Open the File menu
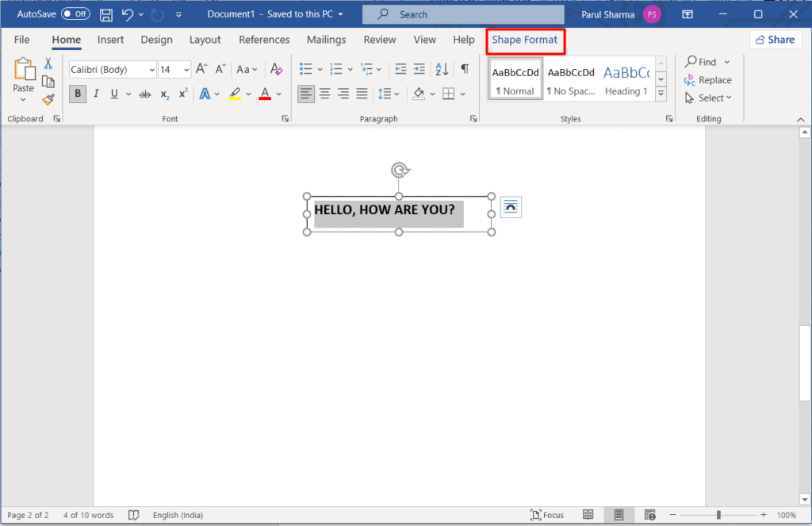 click(21, 40)
